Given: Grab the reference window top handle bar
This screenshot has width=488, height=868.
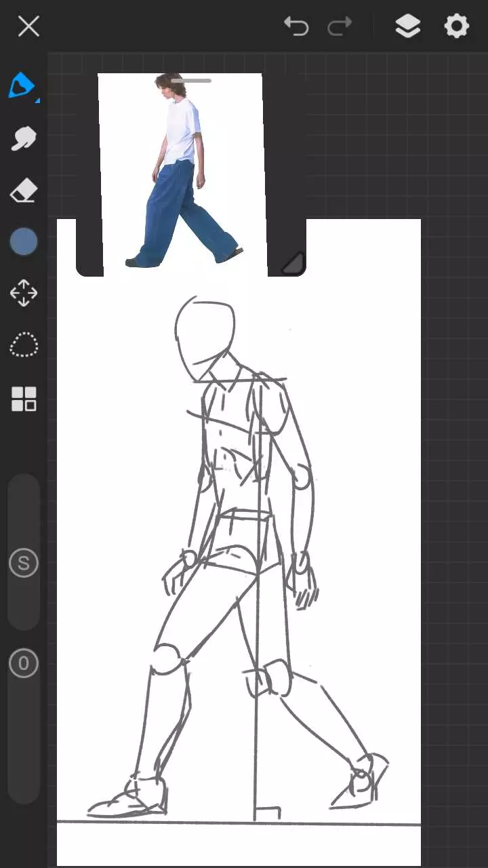Looking at the screenshot, I should [191, 81].
